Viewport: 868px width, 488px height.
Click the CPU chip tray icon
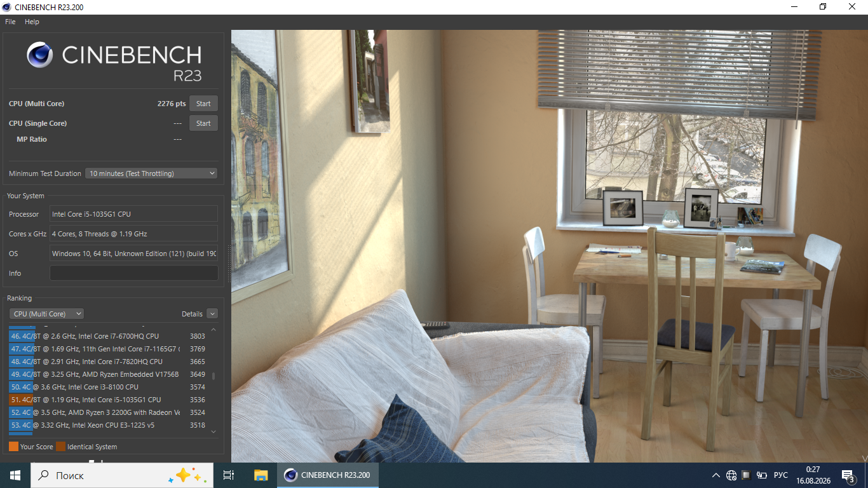[746, 475]
